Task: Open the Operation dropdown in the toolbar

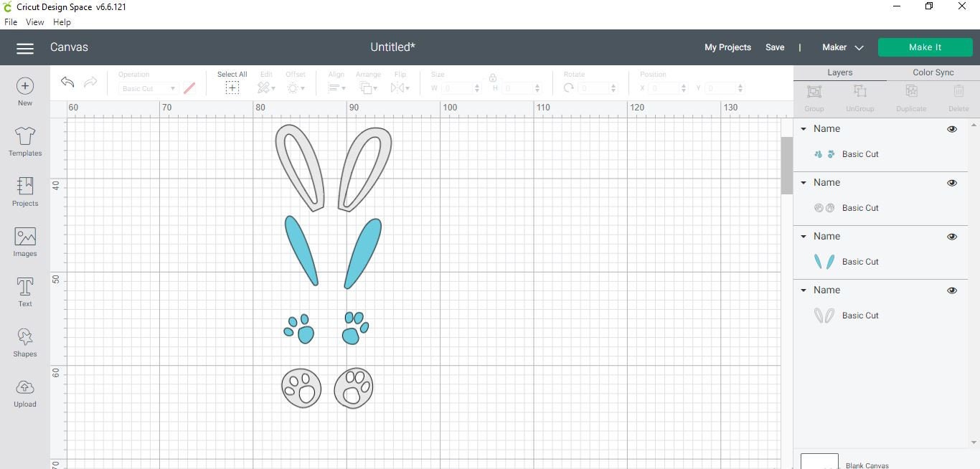Action: pos(148,88)
